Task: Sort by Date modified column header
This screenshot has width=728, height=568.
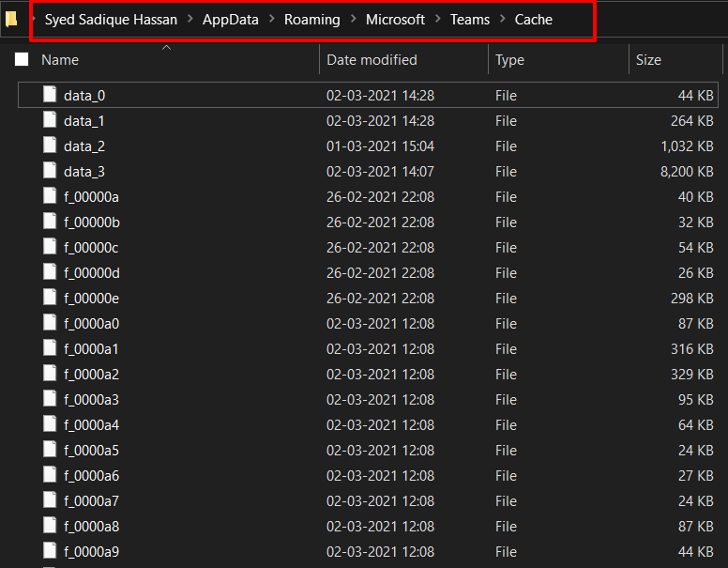Action: [x=372, y=60]
